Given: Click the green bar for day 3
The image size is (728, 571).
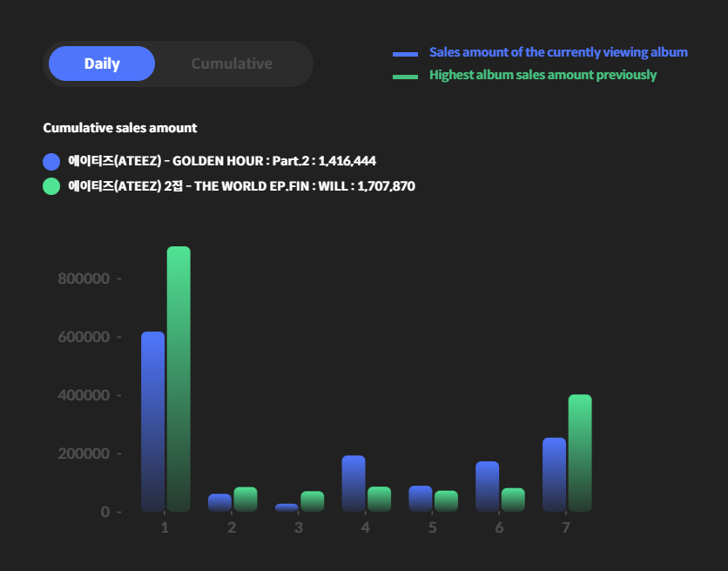Looking at the screenshot, I should click(x=313, y=501).
